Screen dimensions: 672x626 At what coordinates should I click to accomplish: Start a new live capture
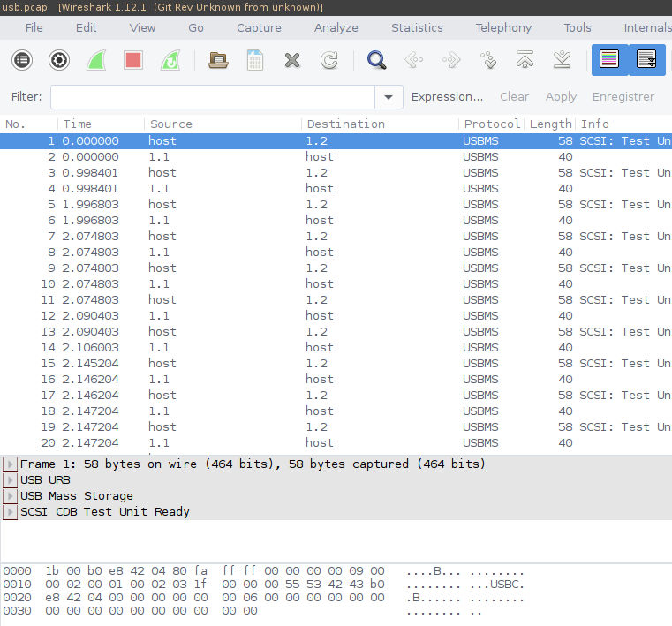[x=96, y=61]
